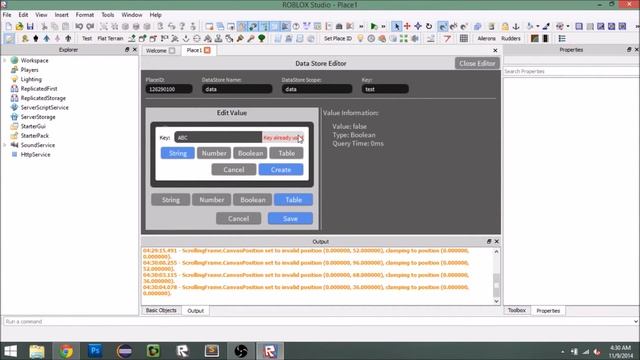Expand the Workspace tree node

5,60
